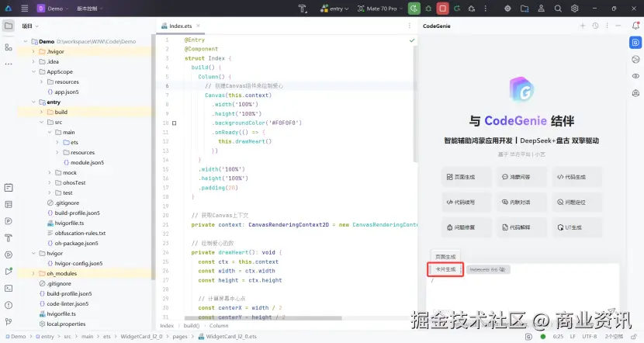Expand the oh_modules folder
Viewport: 644px width, 343px height.
pos(33,273)
